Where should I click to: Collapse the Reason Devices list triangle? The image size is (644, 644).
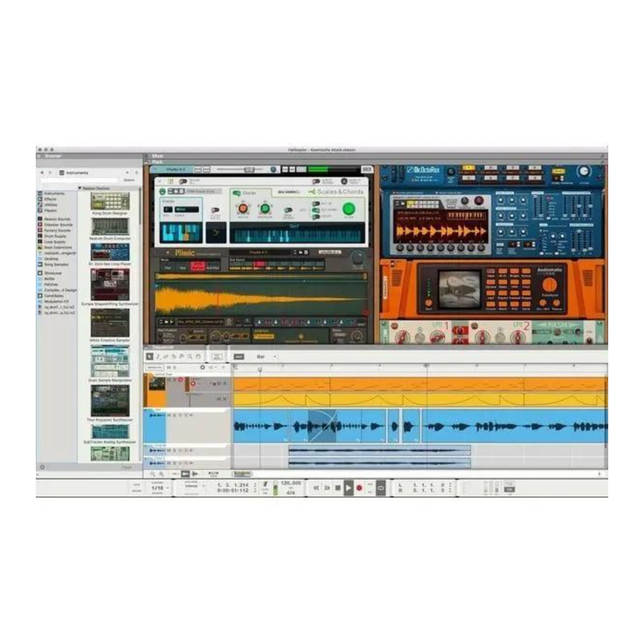pos(79,188)
